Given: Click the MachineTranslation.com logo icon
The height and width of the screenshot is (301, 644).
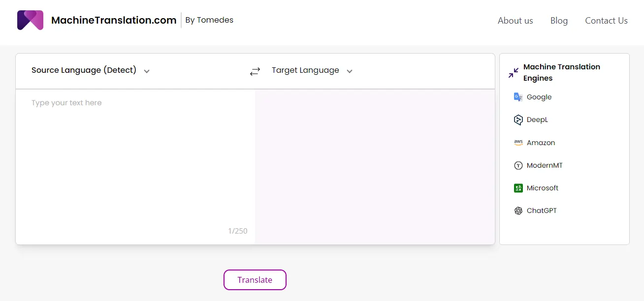Looking at the screenshot, I should [30, 20].
